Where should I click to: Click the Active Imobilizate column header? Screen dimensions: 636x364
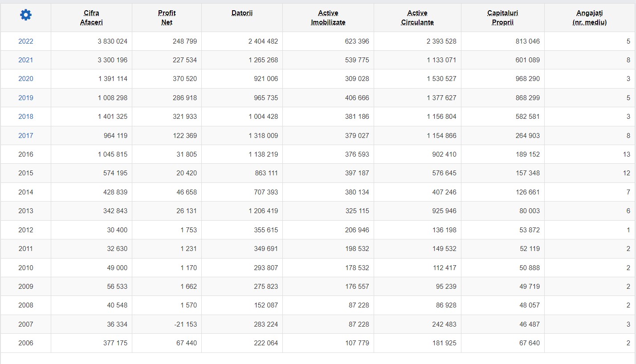(x=328, y=18)
